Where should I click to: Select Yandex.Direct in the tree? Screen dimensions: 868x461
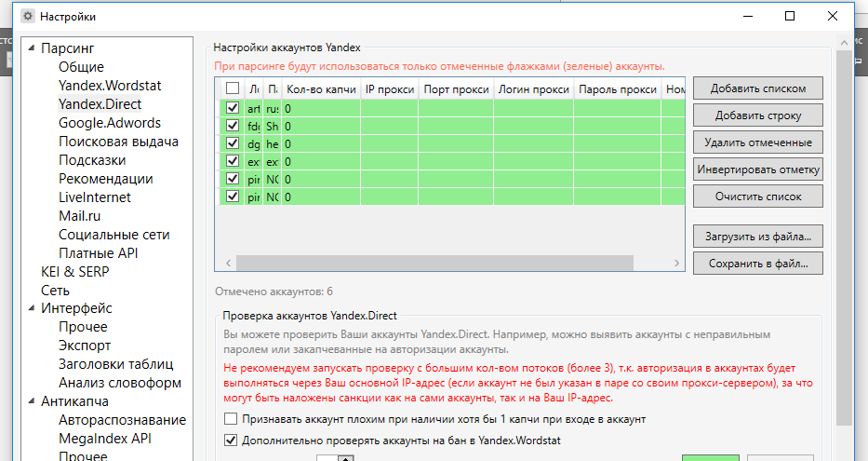pyautogui.click(x=100, y=104)
